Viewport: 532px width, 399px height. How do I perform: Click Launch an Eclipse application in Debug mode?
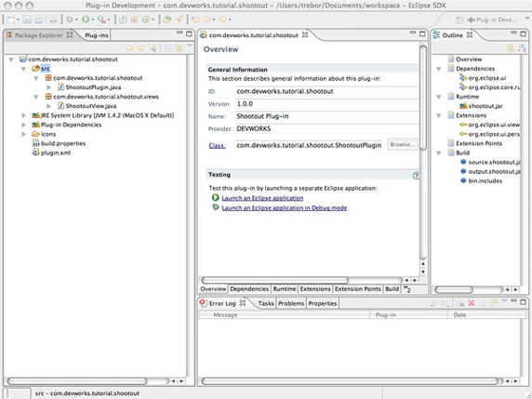(x=285, y=207)
